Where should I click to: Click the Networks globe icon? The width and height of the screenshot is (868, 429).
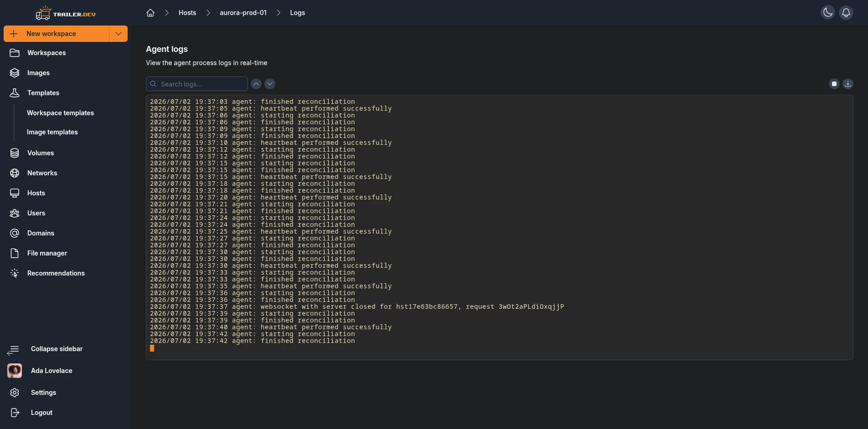pos(15,173)
